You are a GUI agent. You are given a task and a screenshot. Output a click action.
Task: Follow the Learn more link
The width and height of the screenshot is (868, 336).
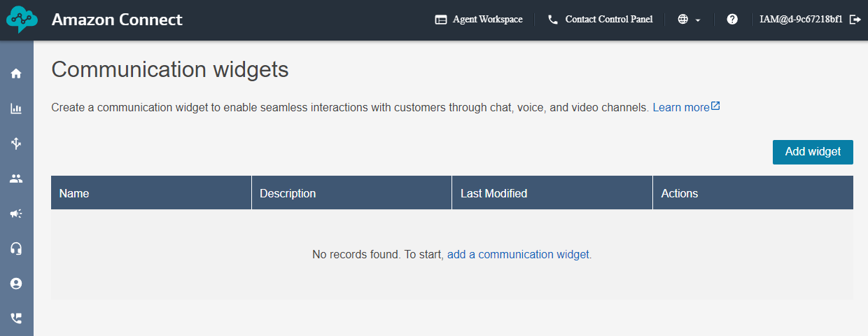tap(686, 108)
